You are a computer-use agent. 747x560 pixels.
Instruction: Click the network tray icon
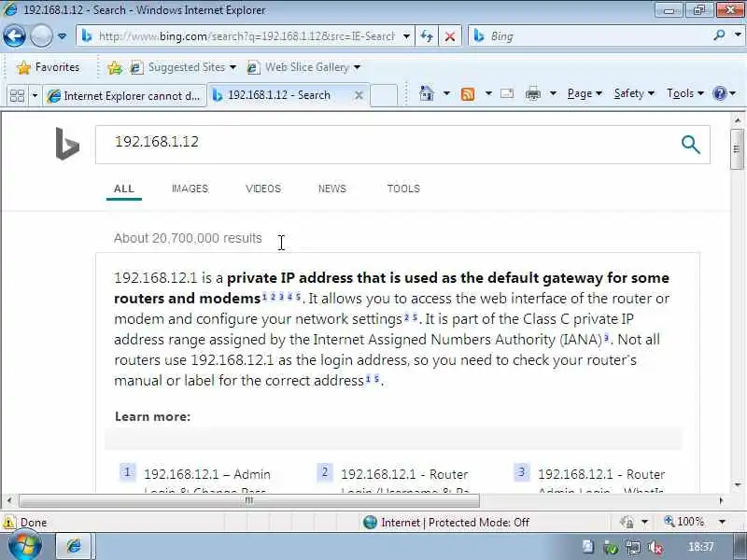tap(633, 548)
